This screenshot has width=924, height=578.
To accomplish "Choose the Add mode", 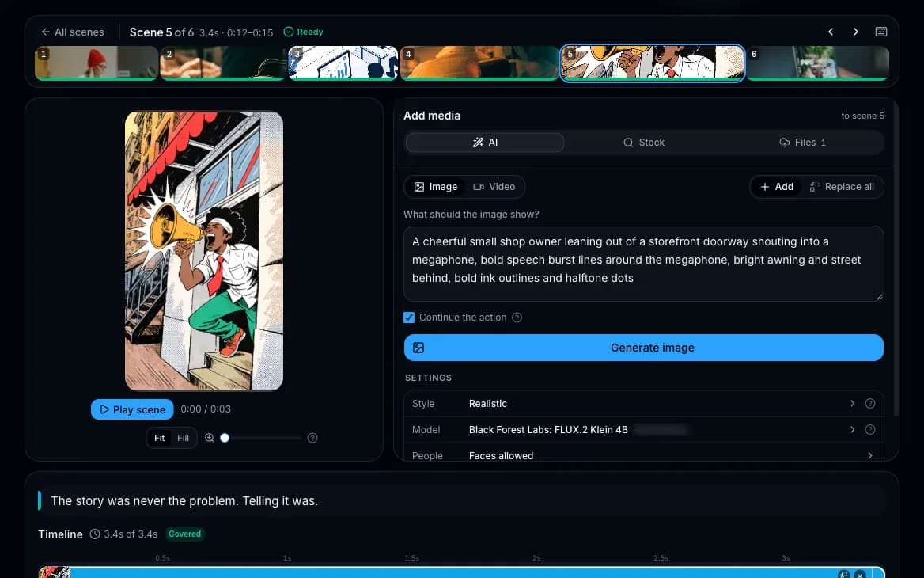I will point(777,187).
